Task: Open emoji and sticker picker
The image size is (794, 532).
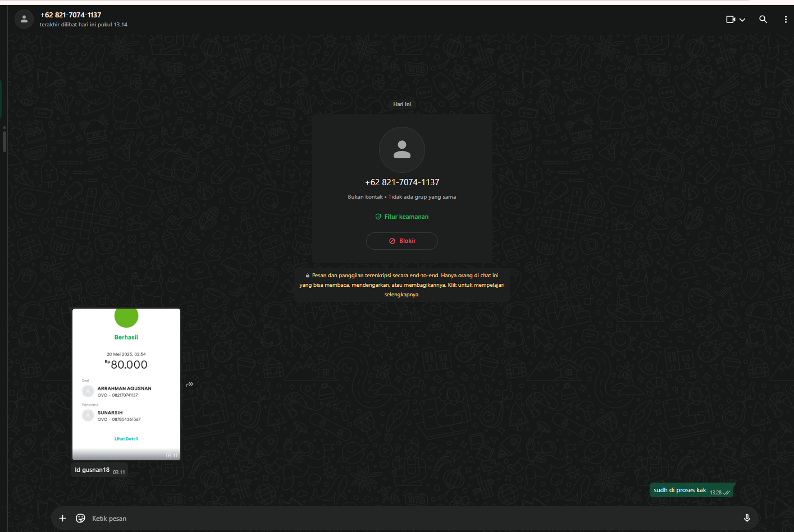Action: (x=81, y=518)
